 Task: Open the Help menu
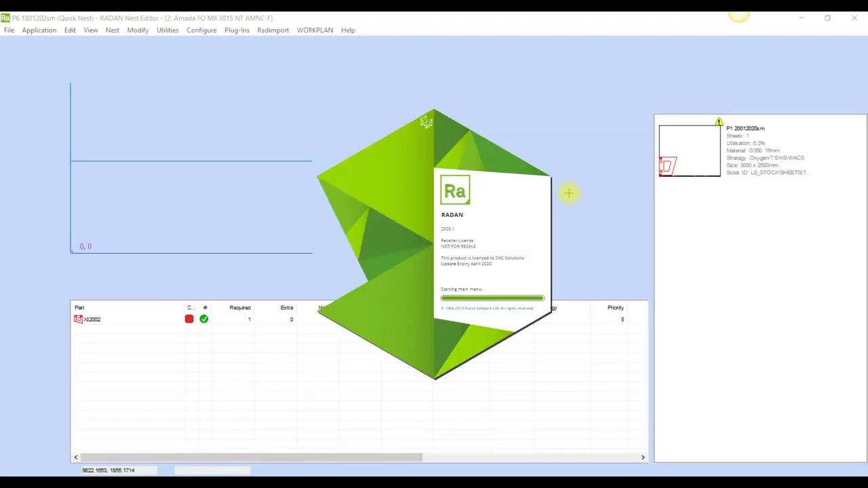pyautogui.click(x=348, y=30)
